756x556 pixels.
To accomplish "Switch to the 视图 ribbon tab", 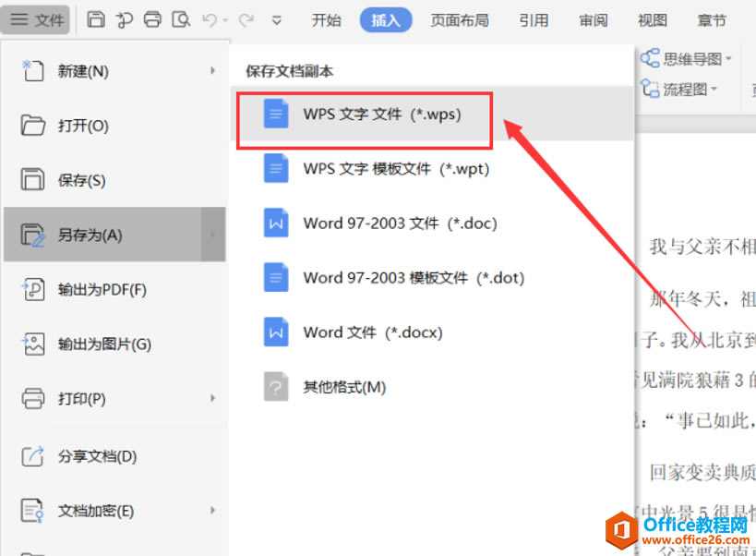I will pyautogui.click(x=653, y=20).
